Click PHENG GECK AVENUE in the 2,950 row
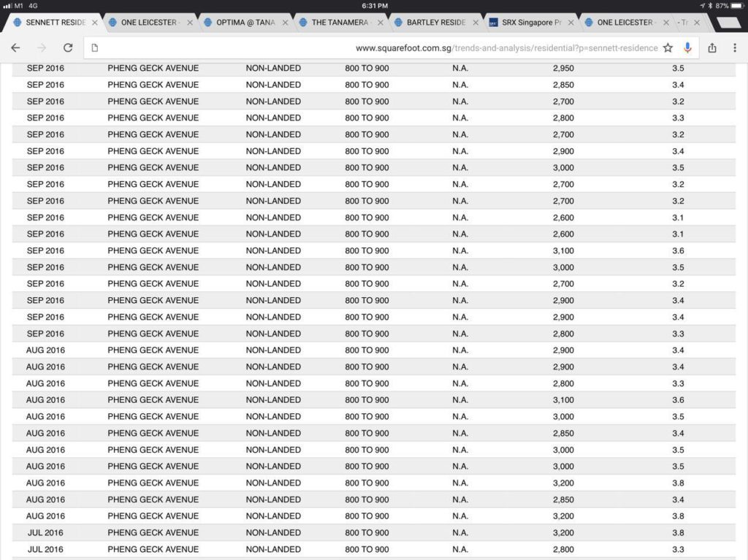Viewport: 748px width, 560px height. pos(153,68)
